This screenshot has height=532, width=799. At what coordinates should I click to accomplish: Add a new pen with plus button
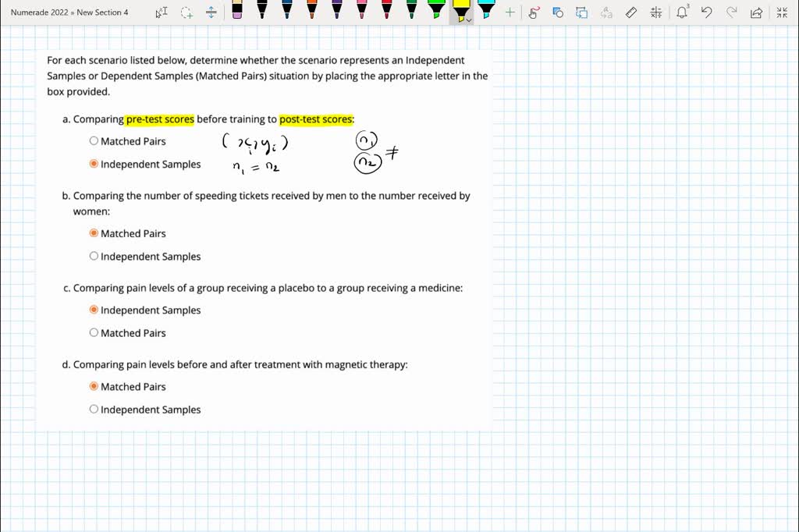[510, 12]
